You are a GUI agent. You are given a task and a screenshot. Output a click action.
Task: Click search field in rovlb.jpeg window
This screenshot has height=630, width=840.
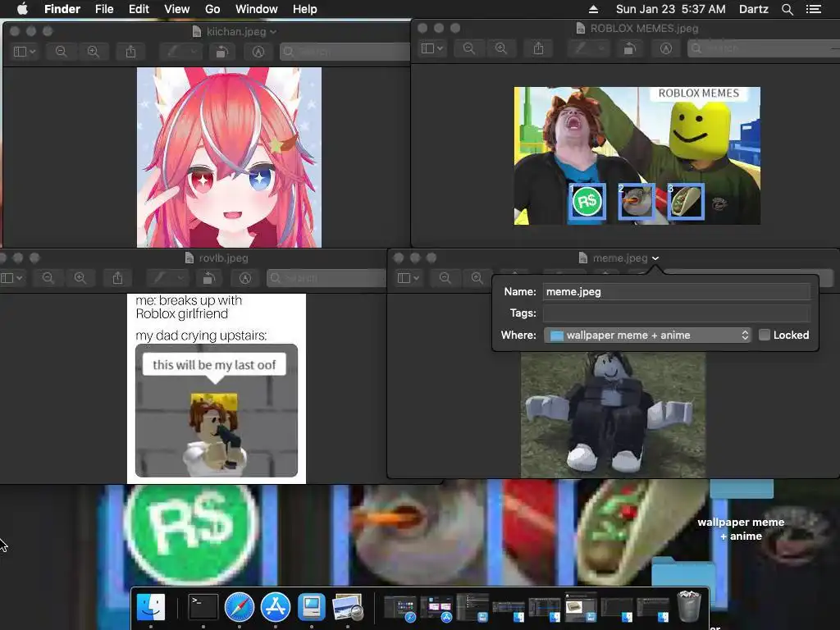(x=326, y=278)
